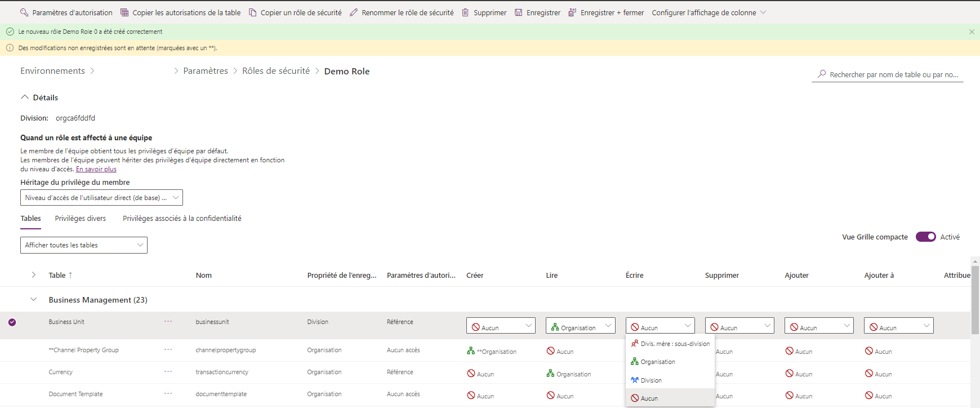
Task: Click the Supprimer trash icon
Action: pos(465,12)
